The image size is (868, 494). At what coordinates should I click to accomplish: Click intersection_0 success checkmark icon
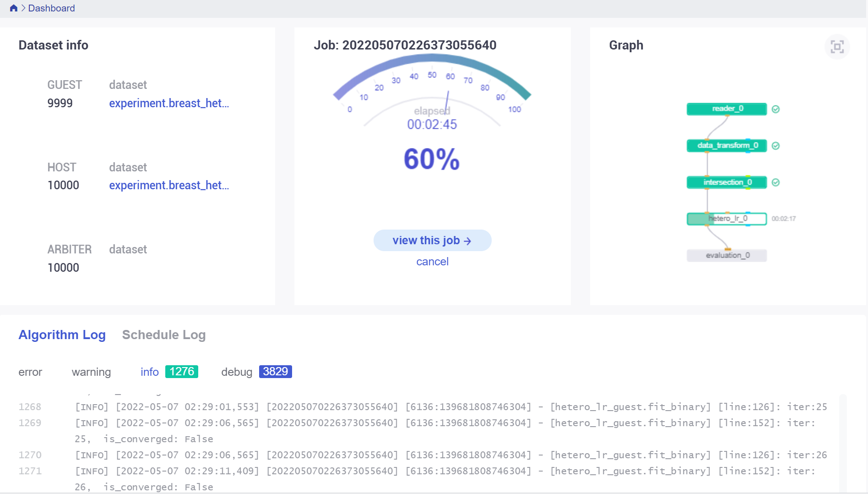776,182
